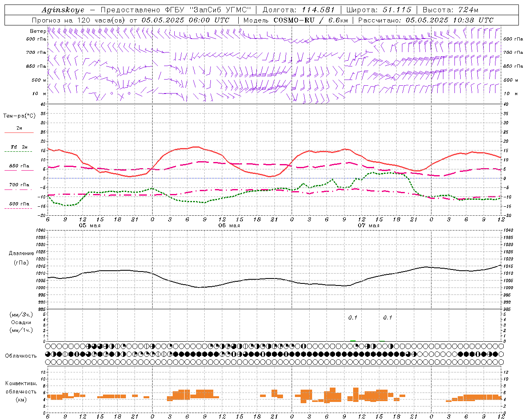Click the Тем-ра(°C) axis label

tap(19, 116)
